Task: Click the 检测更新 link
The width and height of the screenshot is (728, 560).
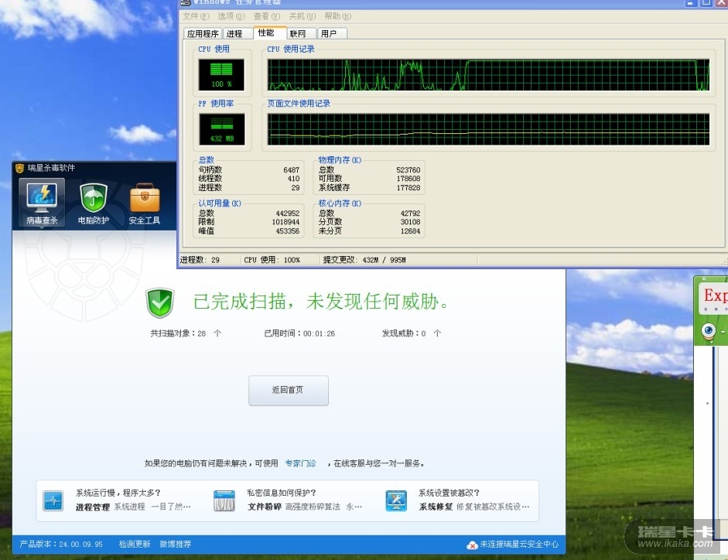Action: click(135, 545)
